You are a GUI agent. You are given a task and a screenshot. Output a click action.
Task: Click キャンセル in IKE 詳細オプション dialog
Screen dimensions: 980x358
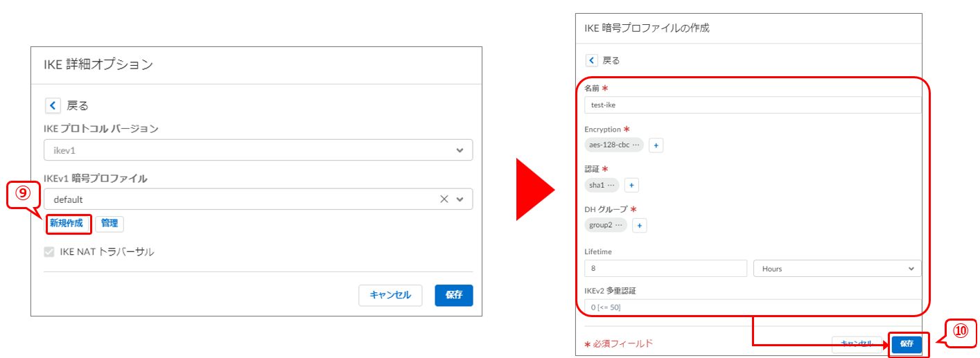390,295
